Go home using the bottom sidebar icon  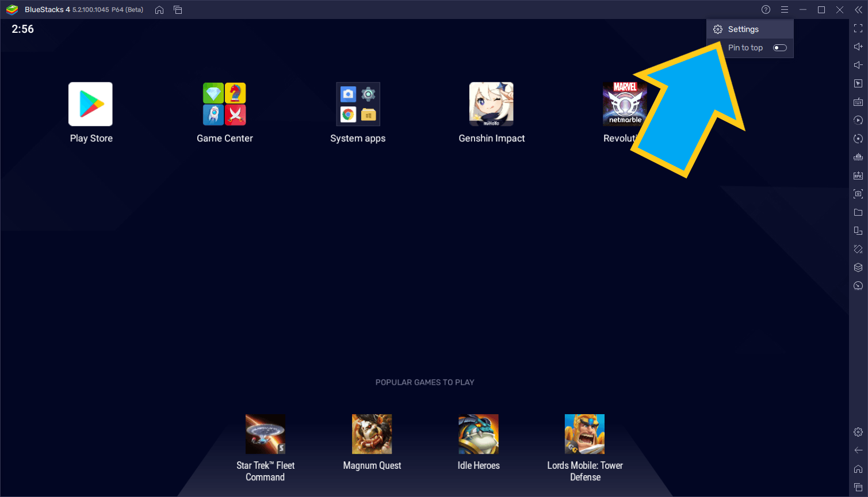858,469
